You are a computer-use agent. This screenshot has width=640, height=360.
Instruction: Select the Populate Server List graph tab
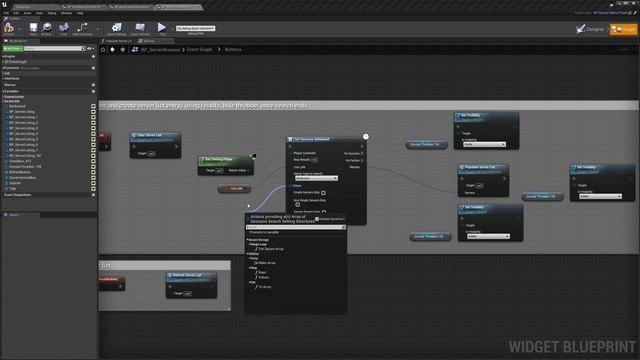117,41
